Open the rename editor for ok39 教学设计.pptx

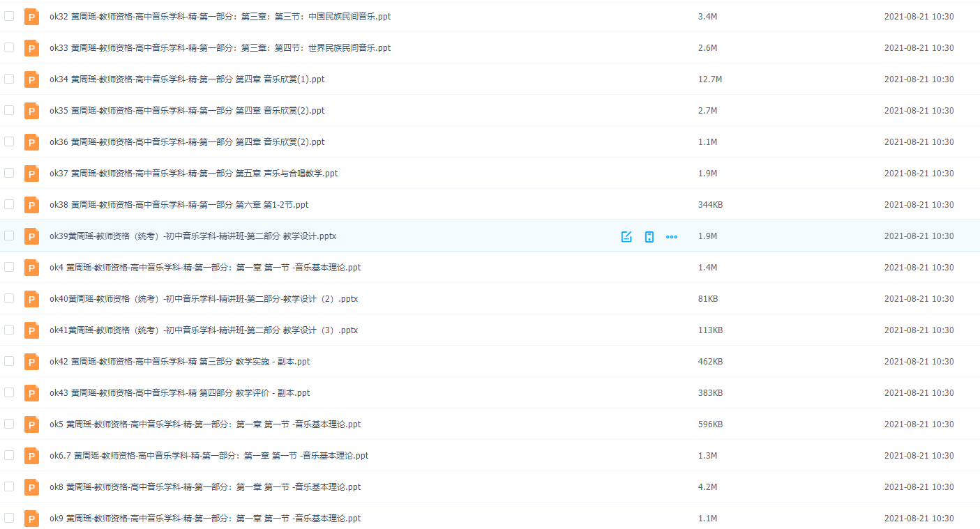[x=626, y=236]
